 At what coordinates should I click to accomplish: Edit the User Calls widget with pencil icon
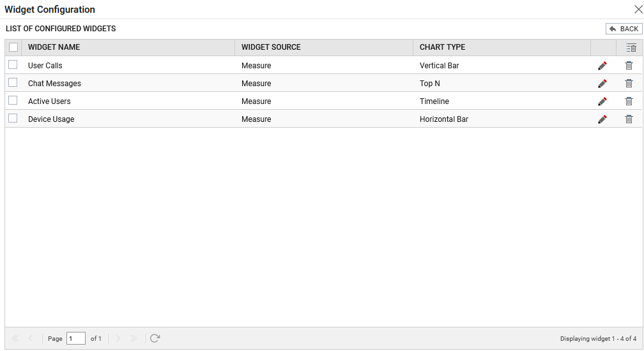coord(602,66)
